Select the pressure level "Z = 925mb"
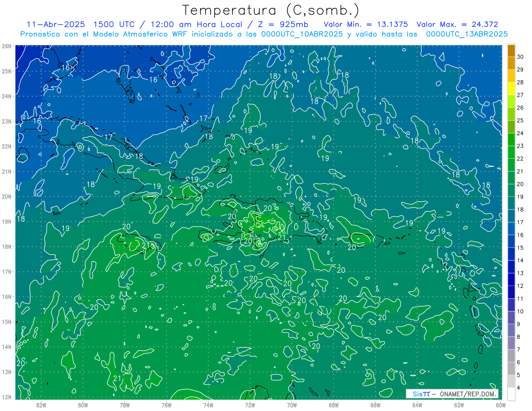Viewport: 532px width, 411px height. point(280,24)
